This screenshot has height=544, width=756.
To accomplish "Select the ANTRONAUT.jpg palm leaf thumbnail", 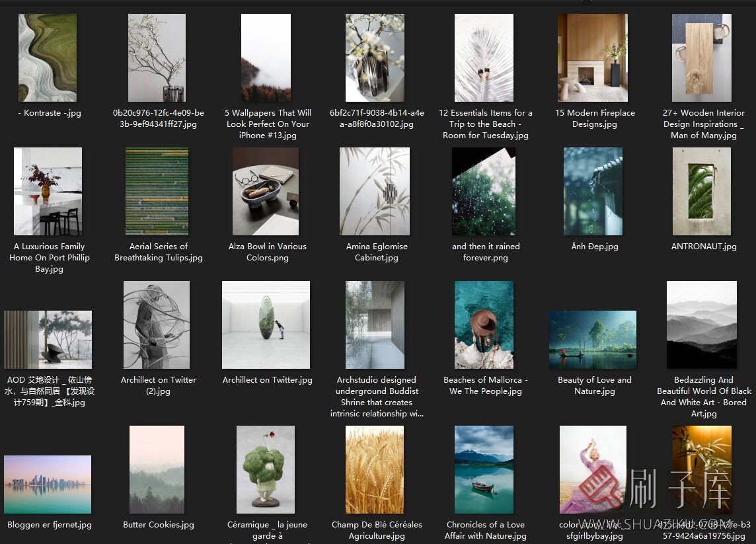I will pos(702,192).
